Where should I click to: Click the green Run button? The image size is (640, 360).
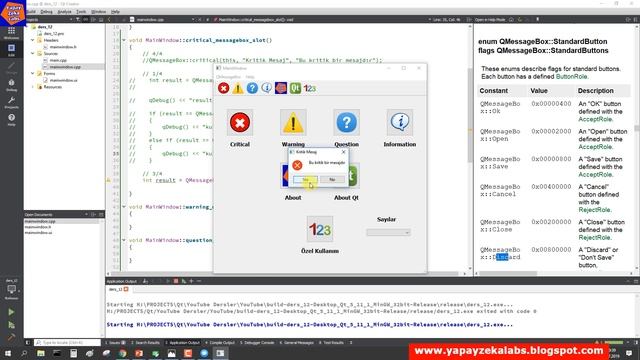pyautogui.click(x=11, y=312)
